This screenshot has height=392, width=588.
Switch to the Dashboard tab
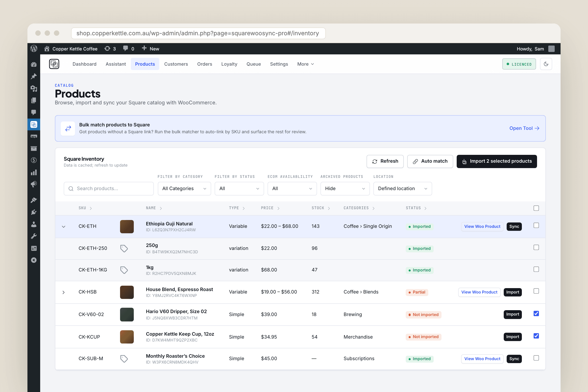point(85,64)
